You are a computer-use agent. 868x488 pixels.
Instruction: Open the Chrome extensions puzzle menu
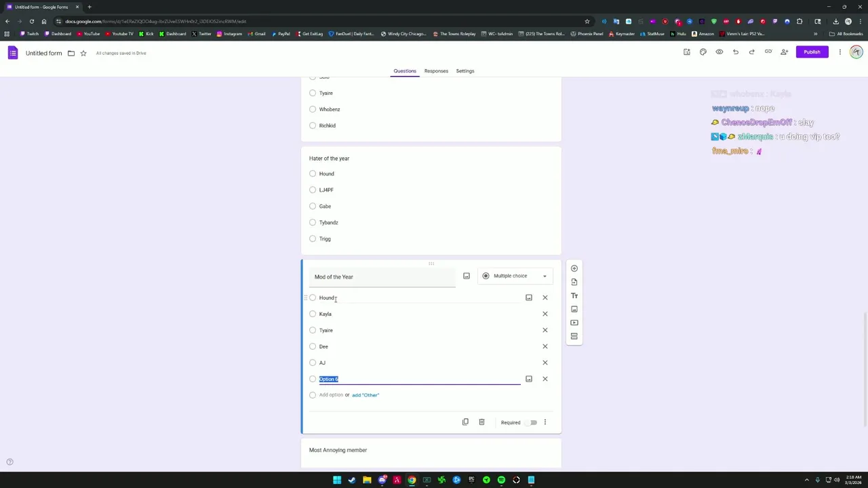point(800,21)
